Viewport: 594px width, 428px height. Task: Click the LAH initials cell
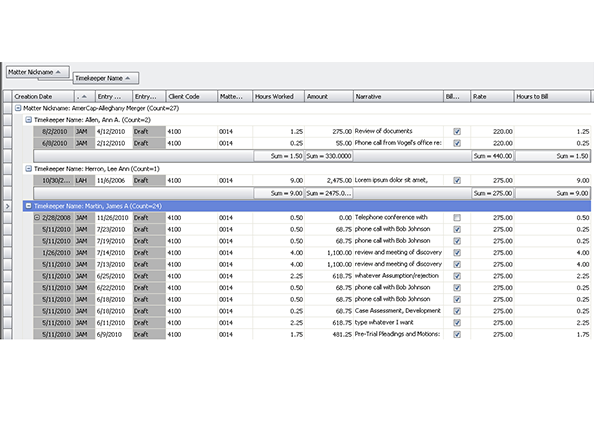[84, 180]
